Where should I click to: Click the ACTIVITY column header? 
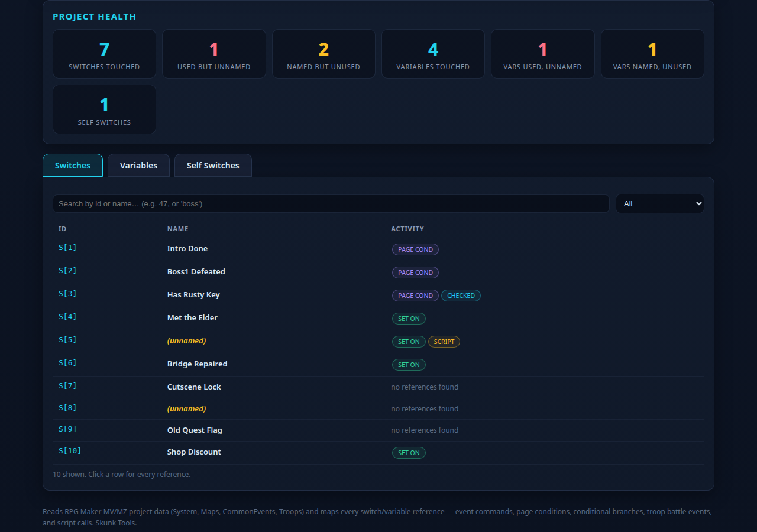(407, 229)
